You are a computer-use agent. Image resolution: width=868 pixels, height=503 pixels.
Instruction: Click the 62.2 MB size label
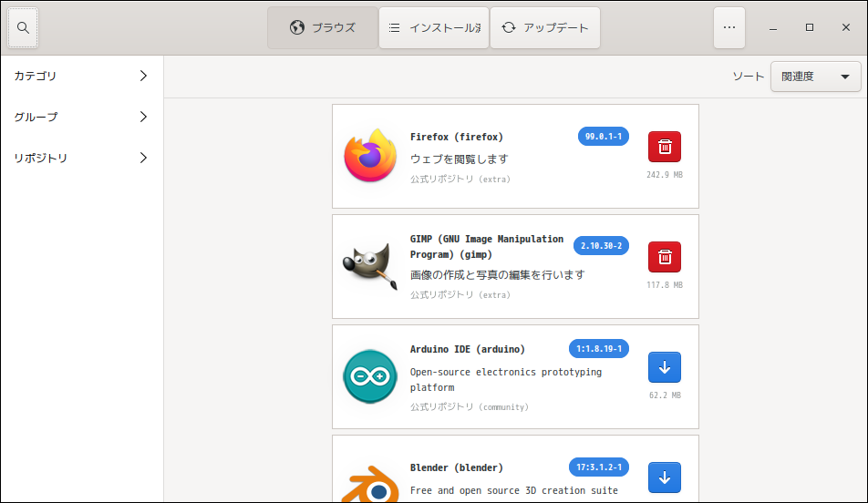coord(665,395)
